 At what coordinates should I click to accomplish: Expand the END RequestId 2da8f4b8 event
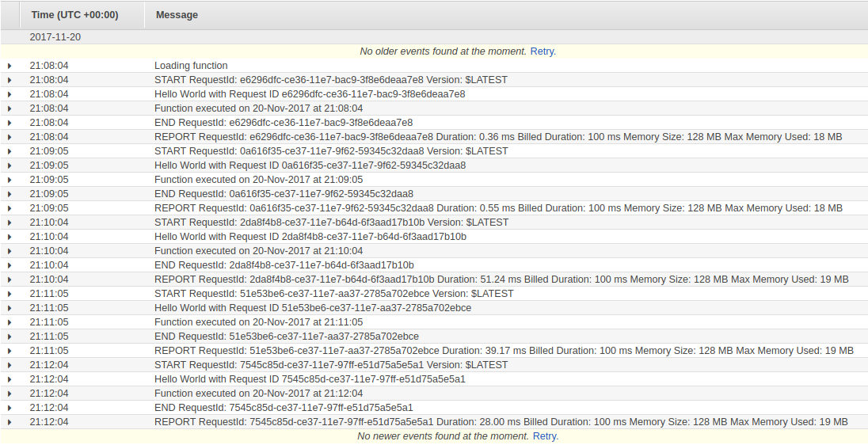click(x=10, y=266)
